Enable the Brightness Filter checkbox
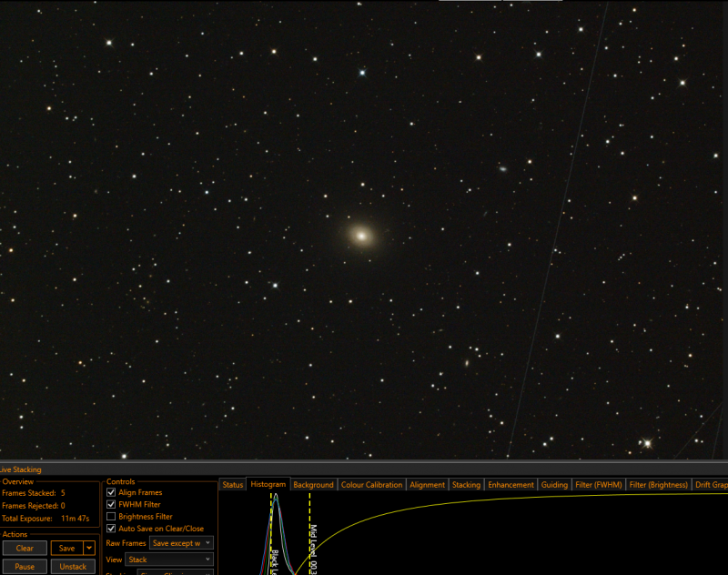 111,517
